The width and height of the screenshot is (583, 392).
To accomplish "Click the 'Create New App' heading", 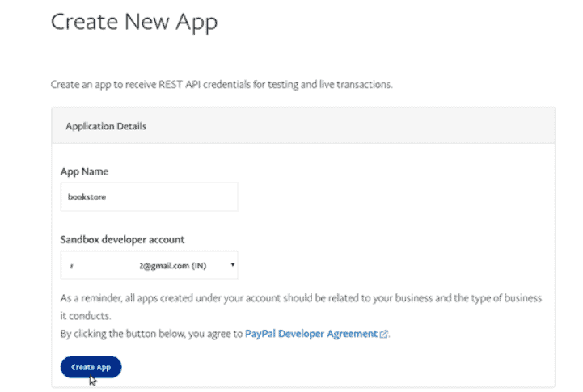I will coord(134,22).
